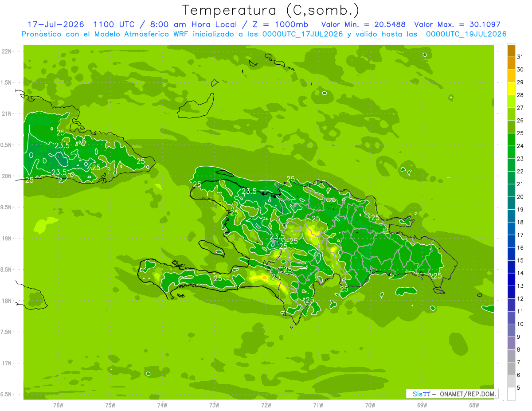Screen dimensions: 532x411
Task: Click the "19N" latitude label
Action: (x=8, y=238)
